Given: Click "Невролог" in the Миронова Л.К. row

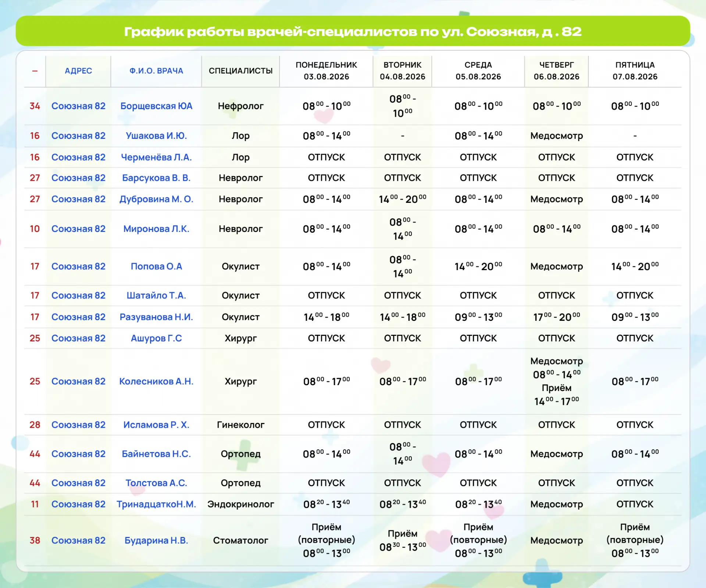Looking at the screenshot, I should pos(241,229).
